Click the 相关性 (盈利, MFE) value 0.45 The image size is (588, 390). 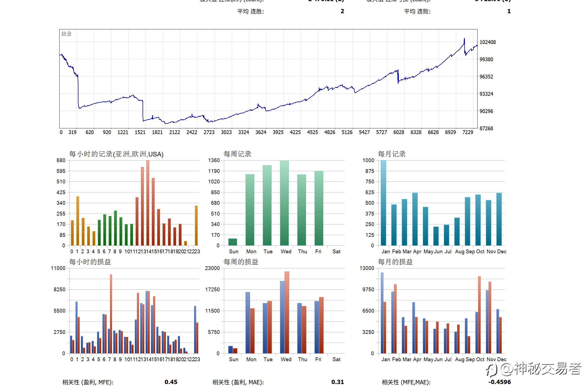tap(171, 382)
